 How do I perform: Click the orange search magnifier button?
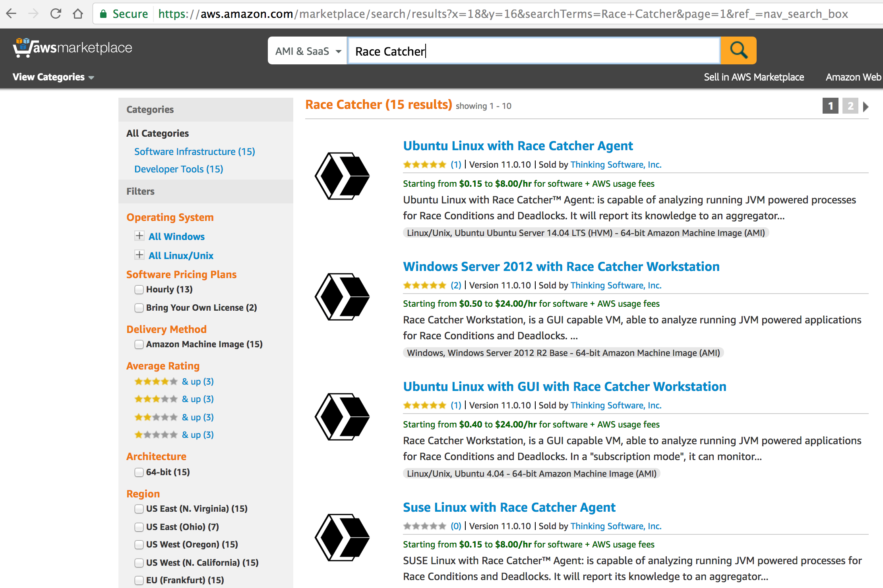pos(738,50)
